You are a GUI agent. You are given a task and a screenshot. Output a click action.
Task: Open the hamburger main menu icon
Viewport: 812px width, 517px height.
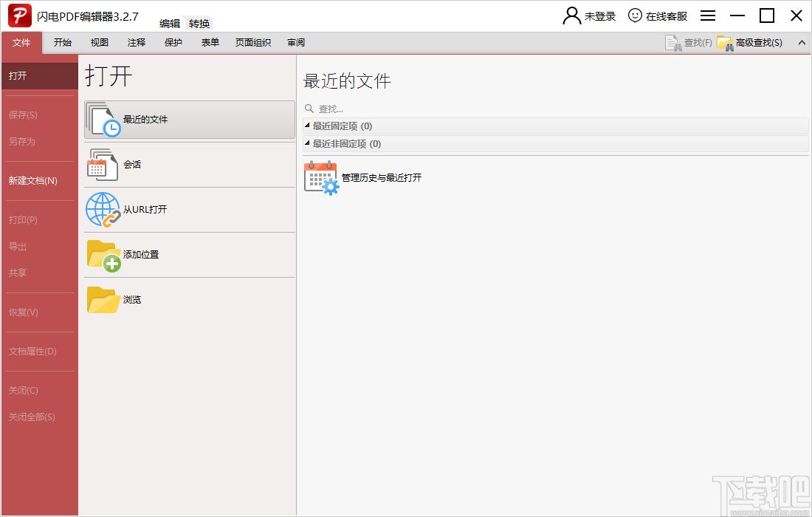click(x=708, y=16)
